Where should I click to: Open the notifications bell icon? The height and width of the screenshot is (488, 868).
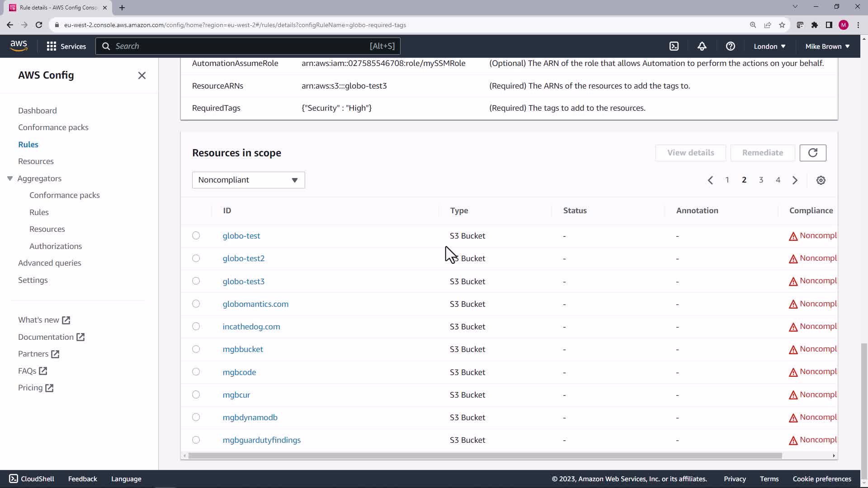pos(702,46)
